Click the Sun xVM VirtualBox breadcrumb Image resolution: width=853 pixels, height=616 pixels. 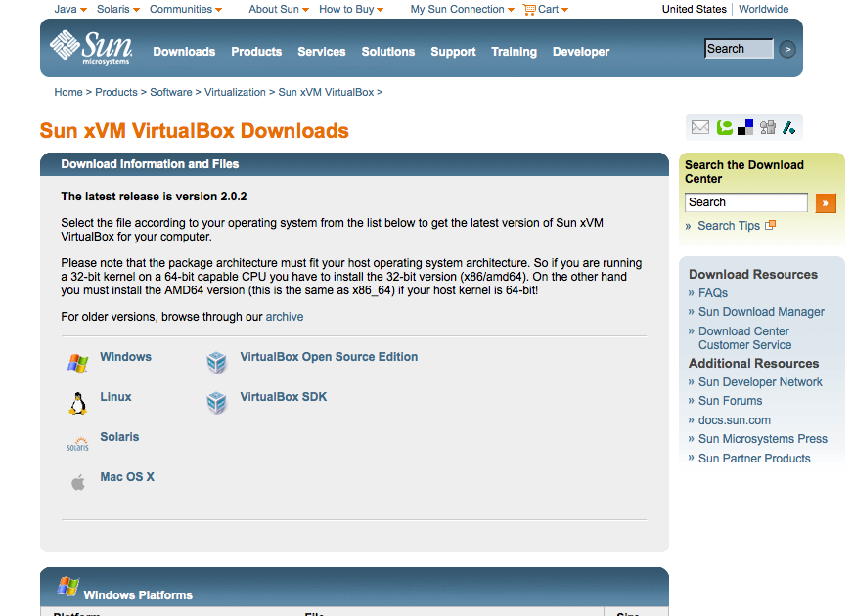coord(326,92)
